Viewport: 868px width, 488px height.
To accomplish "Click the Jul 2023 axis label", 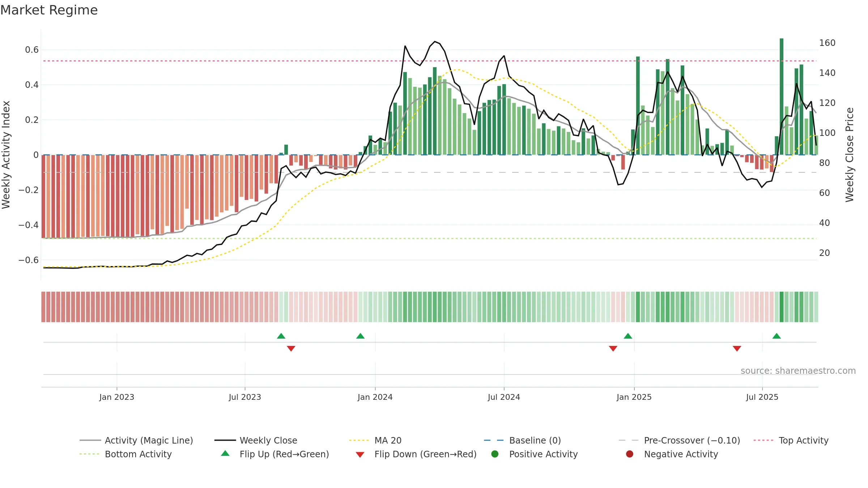I will pos(245,397).
